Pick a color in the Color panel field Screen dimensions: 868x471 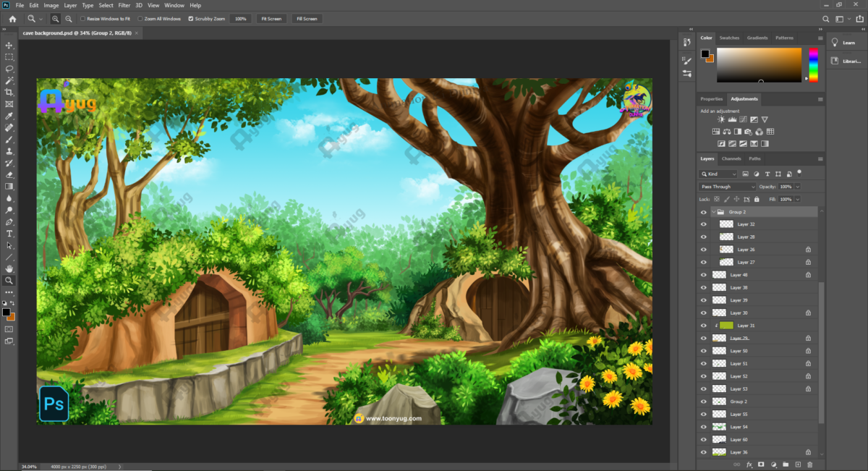click(x=759, y=64)
